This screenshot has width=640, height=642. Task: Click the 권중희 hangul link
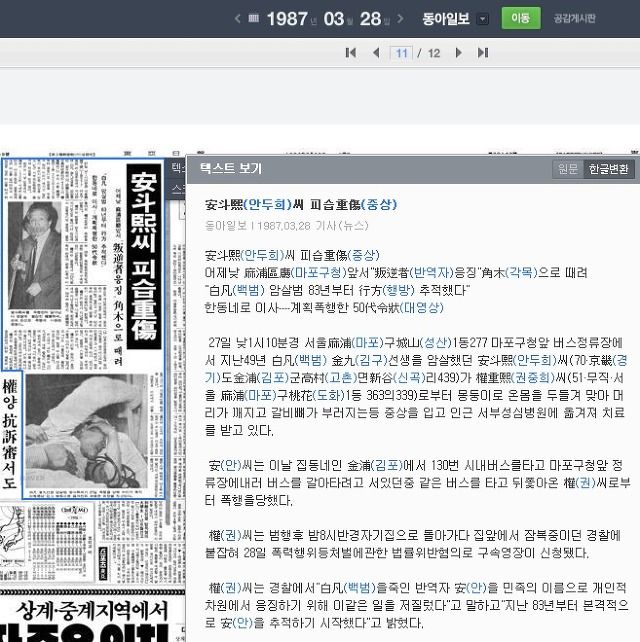pyautogui.click(x=533, y=378)
